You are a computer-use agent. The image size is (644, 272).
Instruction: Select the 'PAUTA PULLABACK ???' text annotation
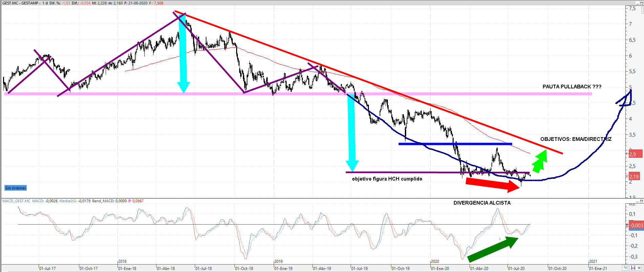click(572, 87)
